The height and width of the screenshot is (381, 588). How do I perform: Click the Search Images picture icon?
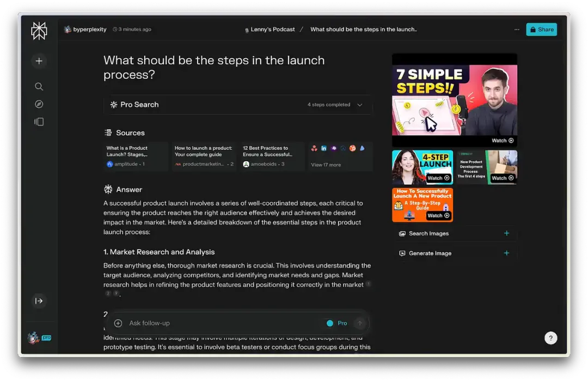pos(402,233)
